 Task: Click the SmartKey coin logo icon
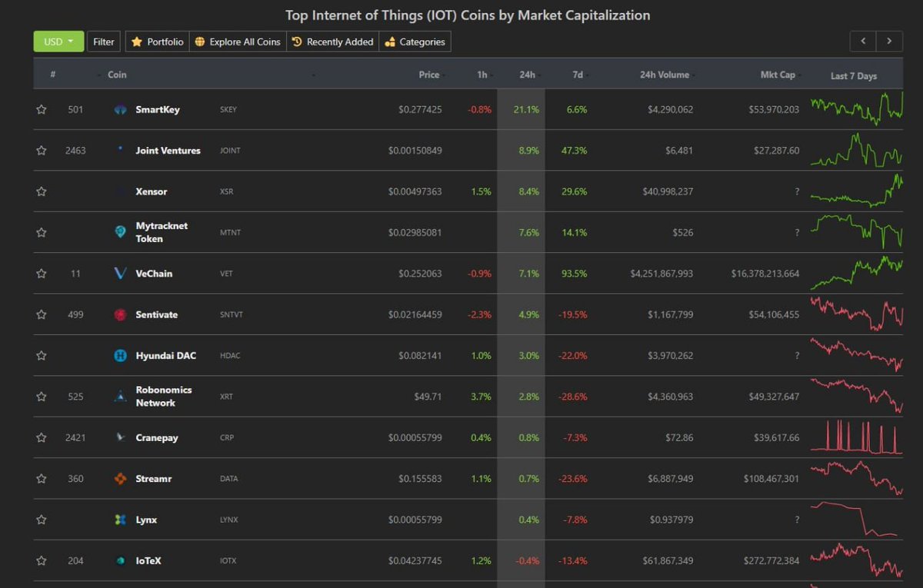coord(120,110)
